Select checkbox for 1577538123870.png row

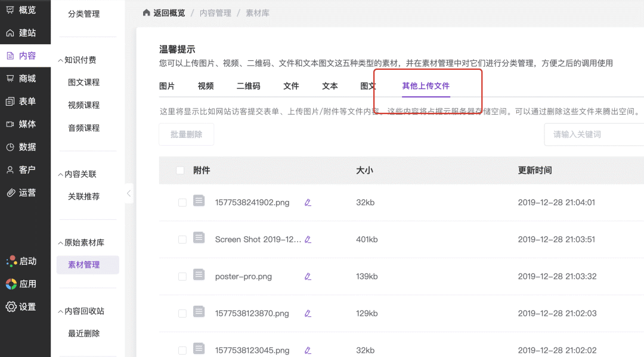tap(182, 313)
